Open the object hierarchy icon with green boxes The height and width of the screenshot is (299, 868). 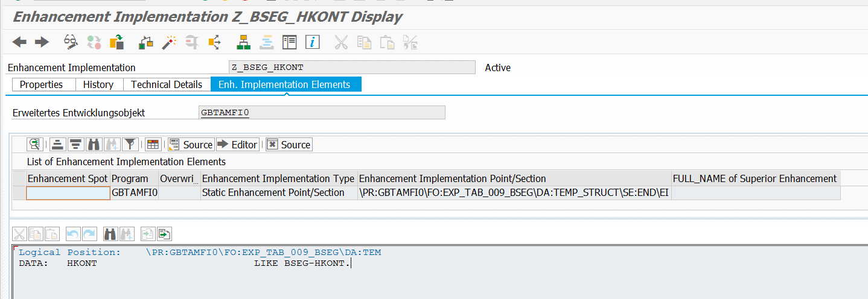[x=244, y=42]
